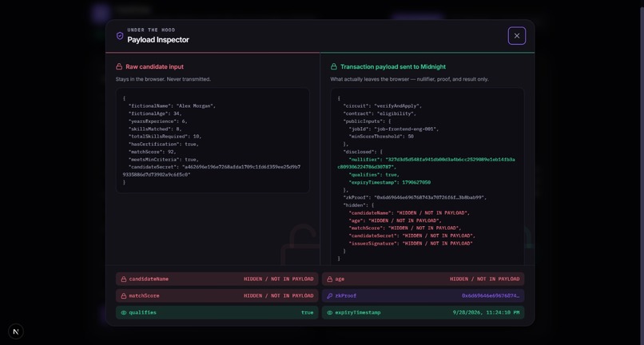This screenshot has height=345, width=644.
Task: Click 'Stays in the browser. Never transmitted.' text
Action: click(163, 79)
